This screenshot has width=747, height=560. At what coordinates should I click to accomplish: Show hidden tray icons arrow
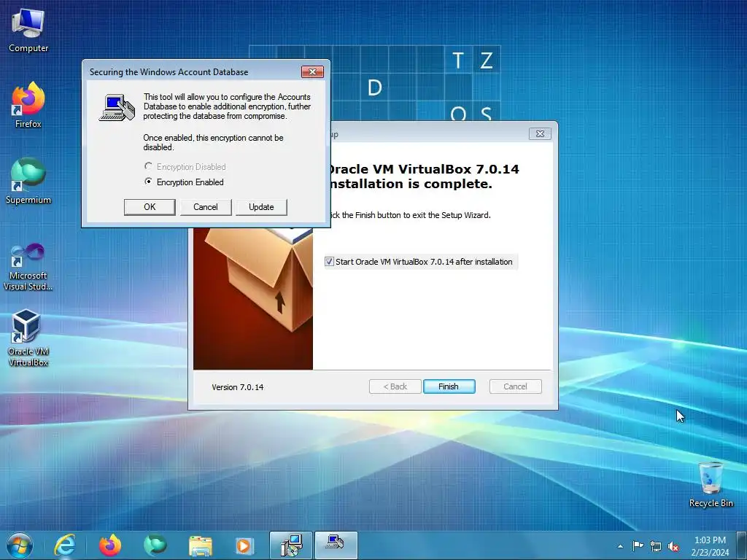[620, 546]
